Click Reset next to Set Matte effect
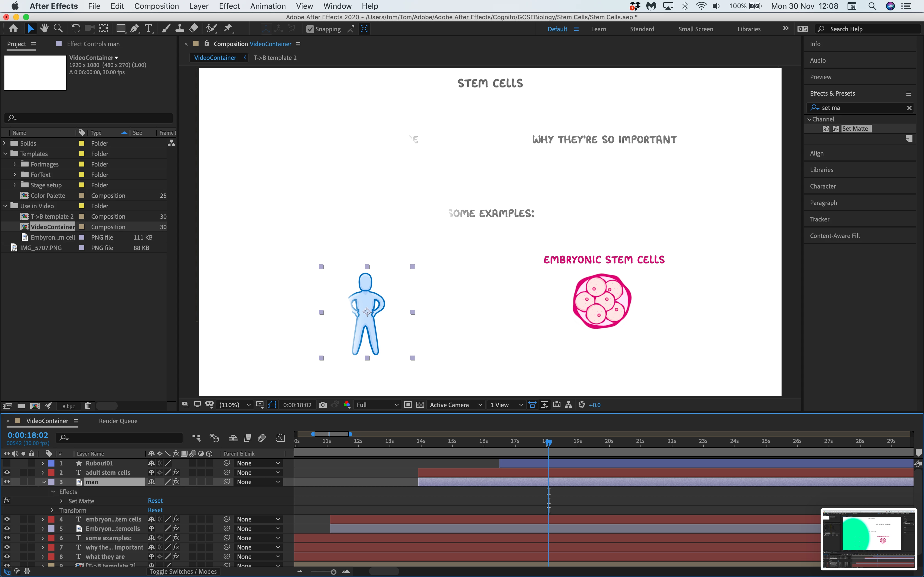This screenshot has height=577, width=924. [x=155, y=501]
